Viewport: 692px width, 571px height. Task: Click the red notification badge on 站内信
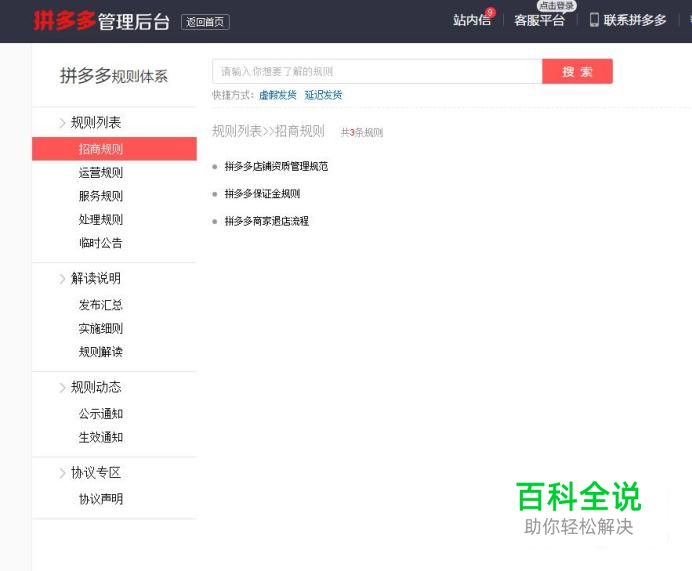490,12
